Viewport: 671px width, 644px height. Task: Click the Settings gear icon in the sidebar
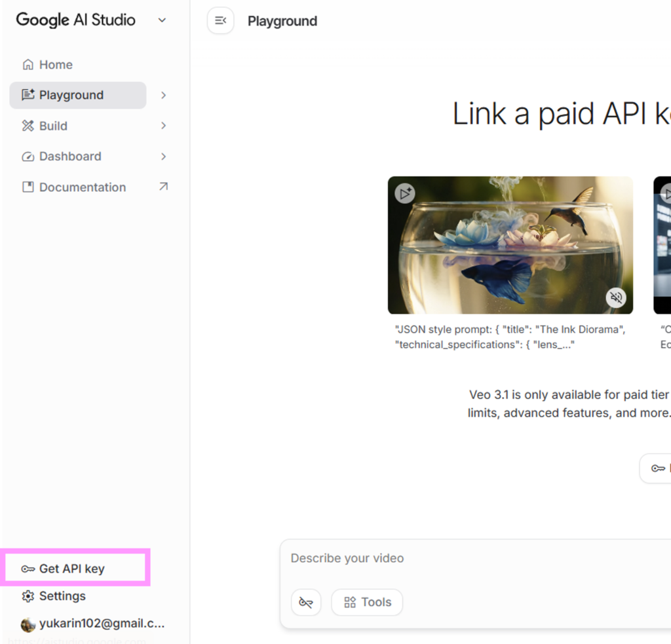28,596
